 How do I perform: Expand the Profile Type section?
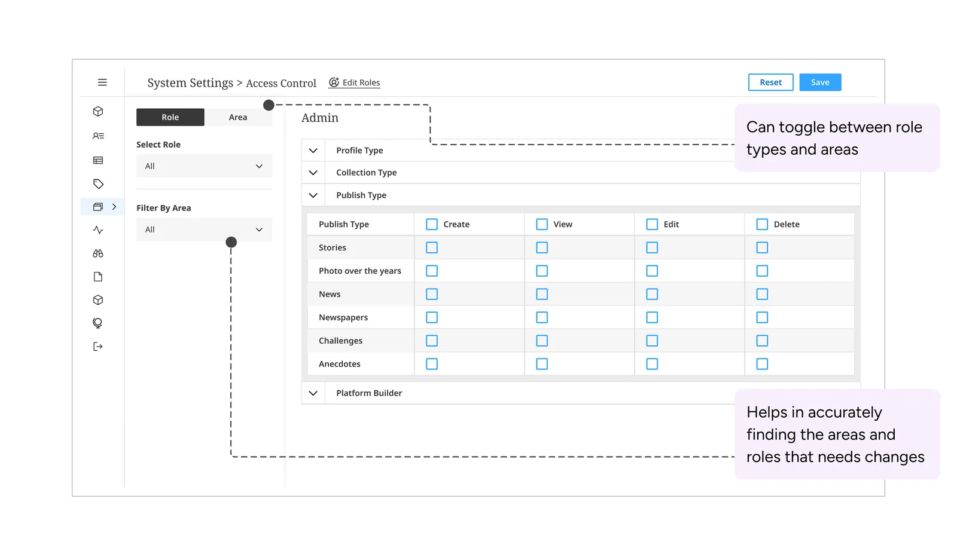coord(313,151)
